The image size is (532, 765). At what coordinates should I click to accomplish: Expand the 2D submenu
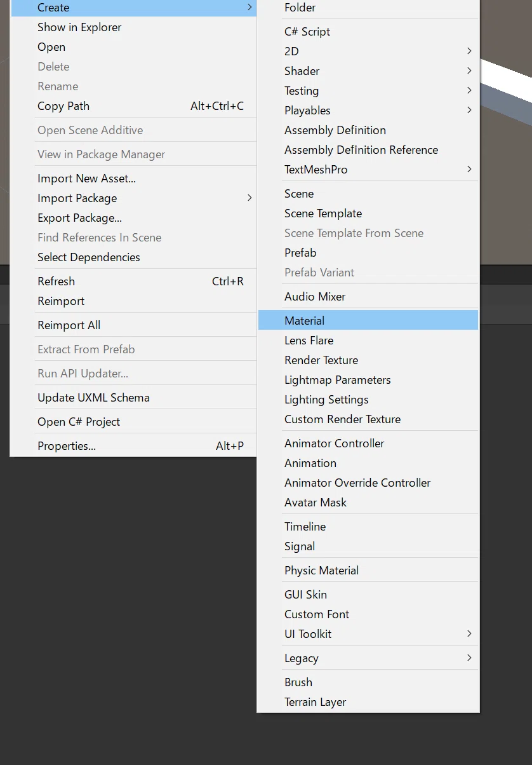pos(368,51)
